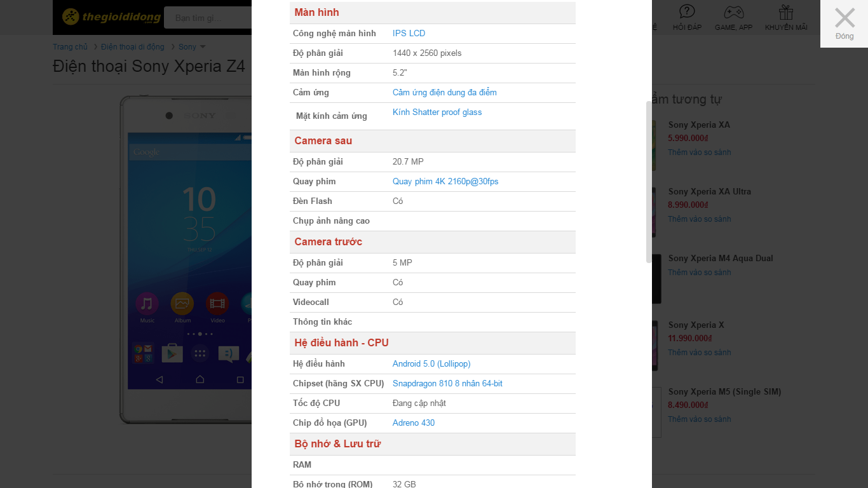Open Snapdragon 810 8 nhân 64-bit link
This screenshot has height=488, width=868.
447,384
